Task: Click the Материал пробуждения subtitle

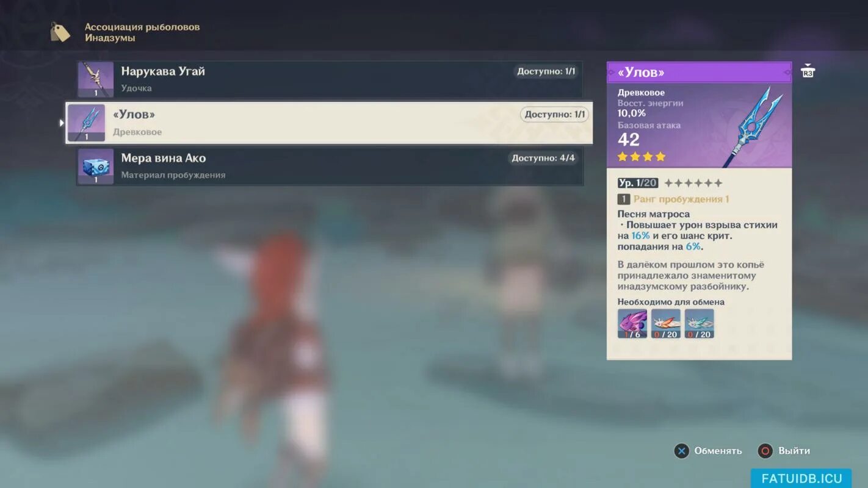Action: (173, 175)
